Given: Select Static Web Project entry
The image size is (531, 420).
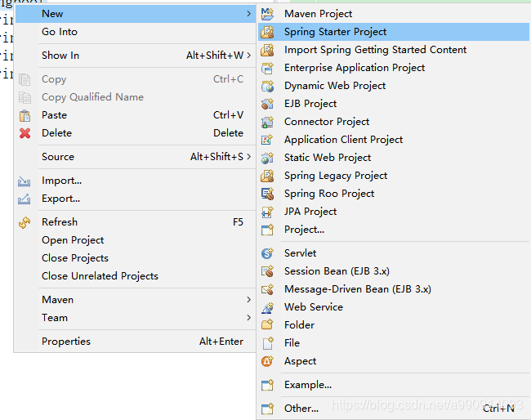Looking at the screenshot, I should [394, 158].
